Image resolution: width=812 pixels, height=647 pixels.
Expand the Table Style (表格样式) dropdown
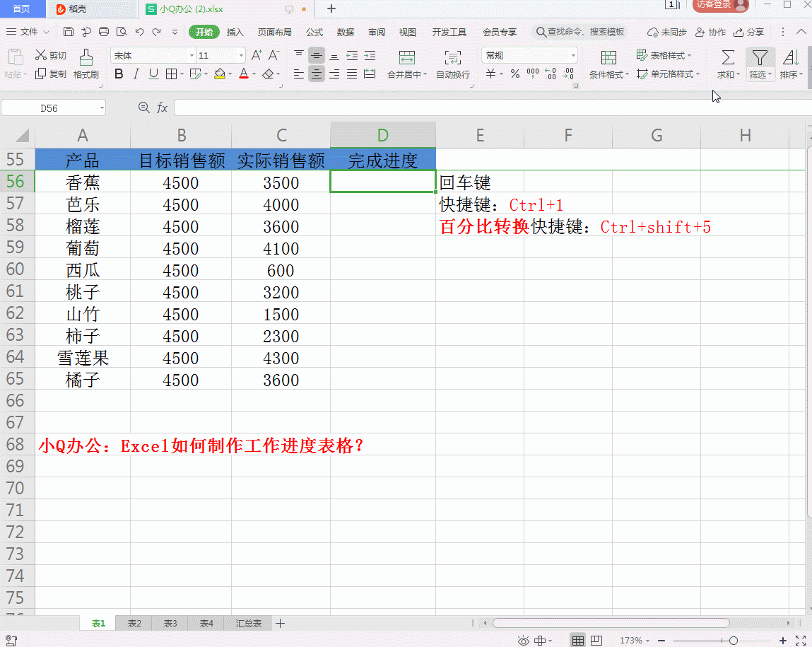pos(689,55)
